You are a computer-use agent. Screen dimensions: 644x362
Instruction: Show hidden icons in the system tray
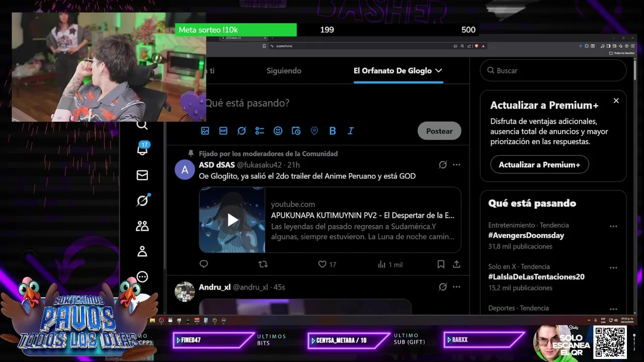pos(589,320)
